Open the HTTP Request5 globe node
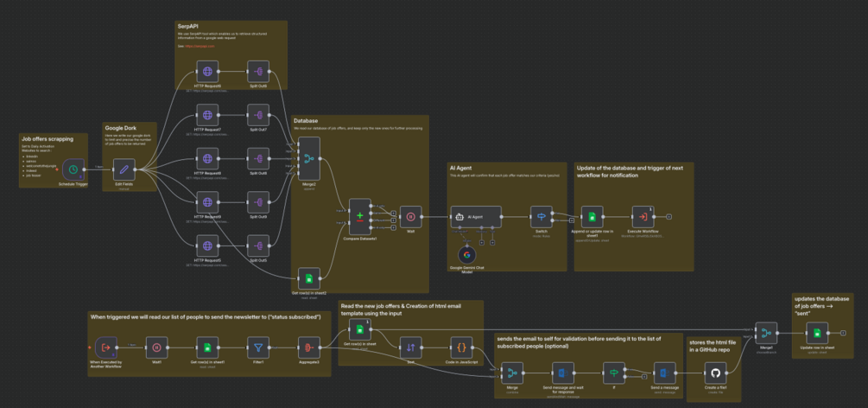The image size is (868, 408). (207, 246)
